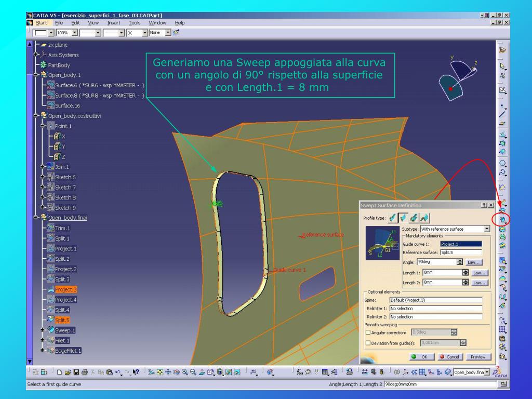
Task: Click the Zoom In icon
Action: [185, 372]
